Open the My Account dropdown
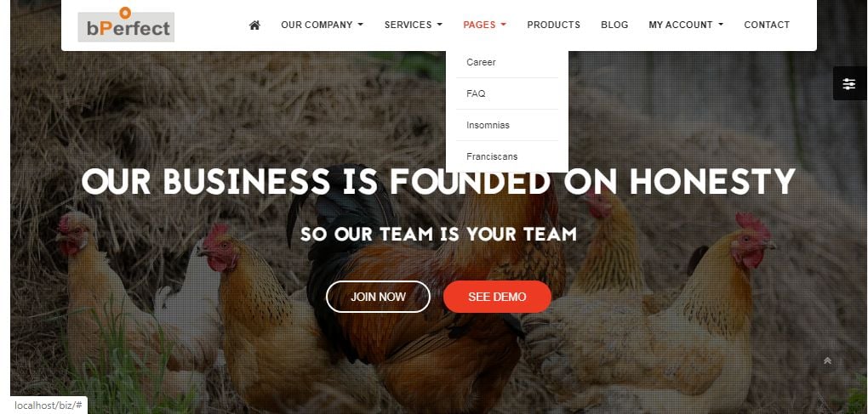Image resolution: width=868 pixels, height=414 pixels. 686,25
